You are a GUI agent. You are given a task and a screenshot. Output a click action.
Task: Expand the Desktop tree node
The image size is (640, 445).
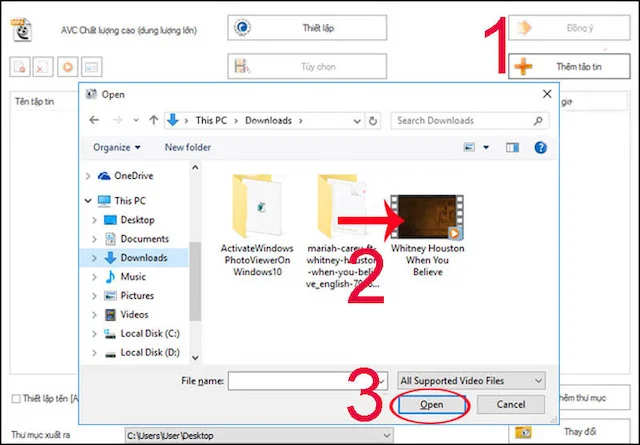click(x=94, y=220)
